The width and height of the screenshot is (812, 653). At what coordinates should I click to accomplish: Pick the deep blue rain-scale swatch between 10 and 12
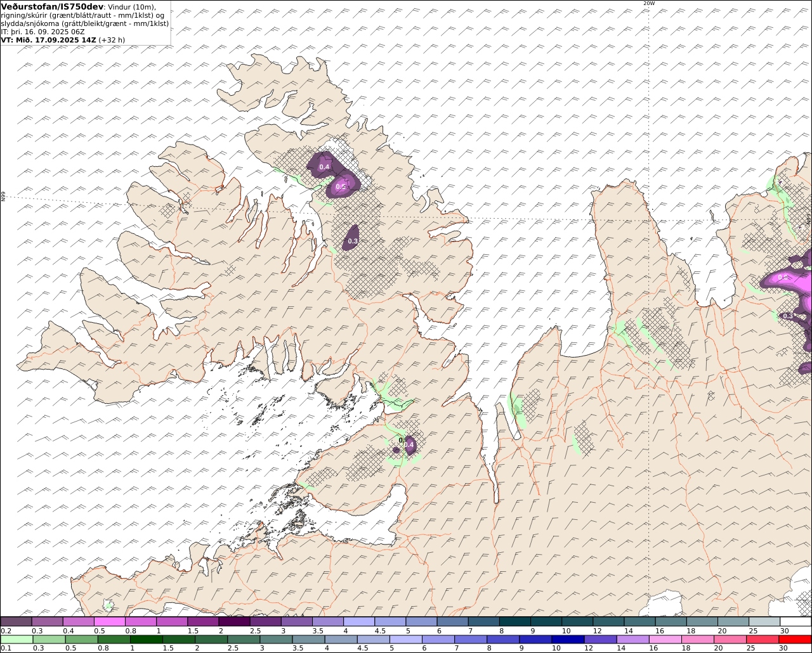[x=568, y=639]
